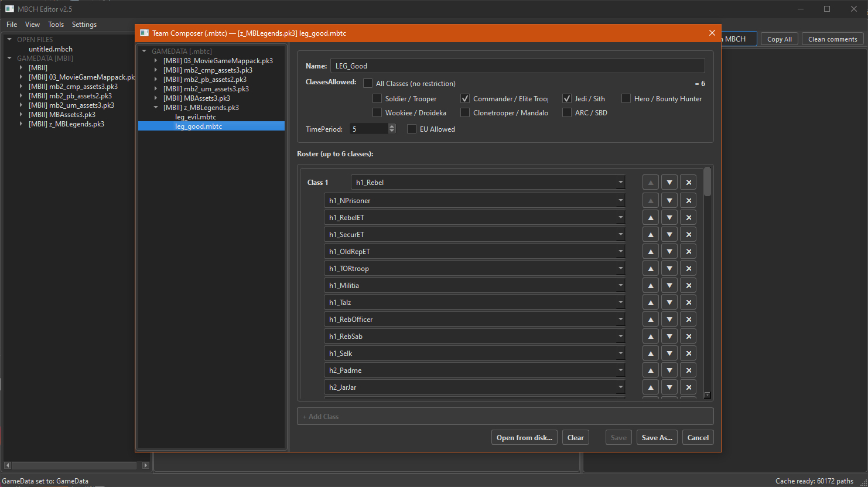Screen dimensions: 868x487
Task: Open the File menu
Action: point(12,25)
